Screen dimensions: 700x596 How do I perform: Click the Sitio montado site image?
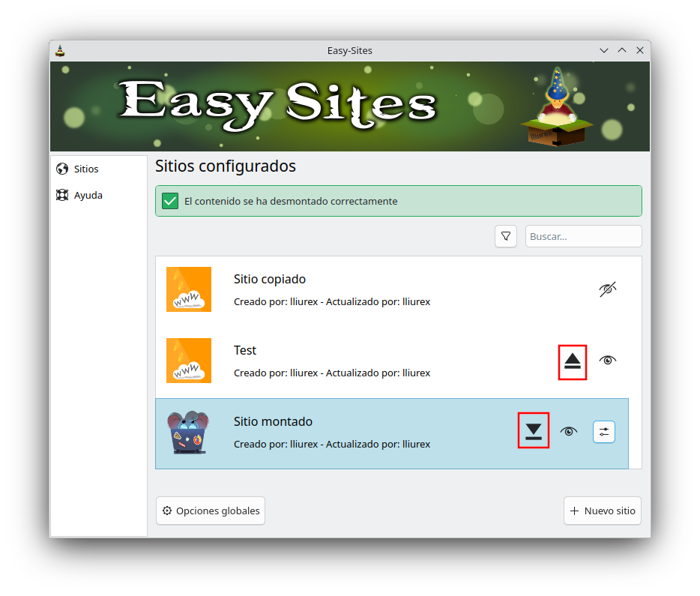(188, 433)
